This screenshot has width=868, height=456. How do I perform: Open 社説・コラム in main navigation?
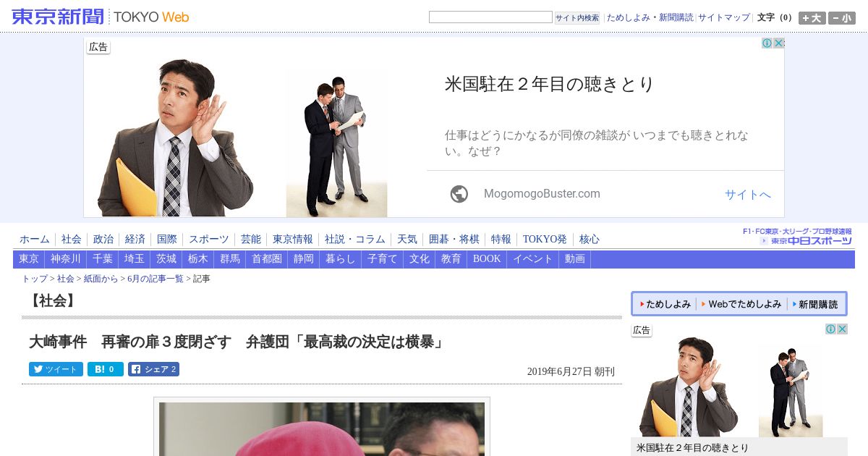[x=355, y=239]
